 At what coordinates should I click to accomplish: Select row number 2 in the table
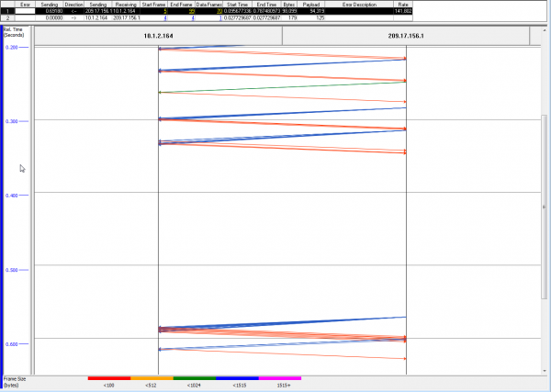coord(7,17)
